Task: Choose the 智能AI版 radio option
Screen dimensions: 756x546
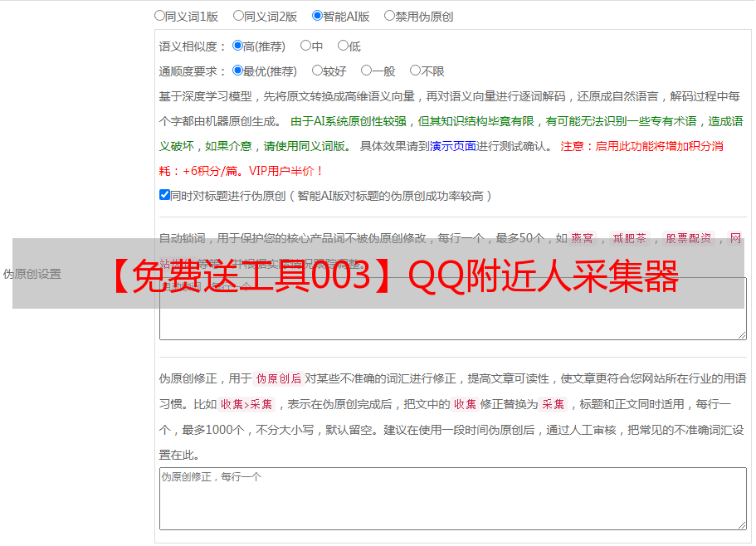Action: tap(317, 16)
